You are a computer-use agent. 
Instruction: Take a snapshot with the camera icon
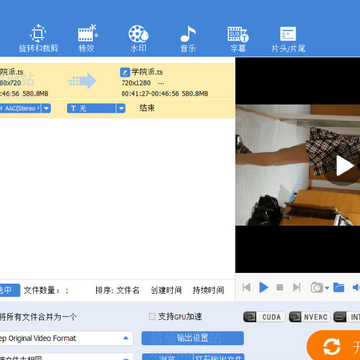[317, 287]
